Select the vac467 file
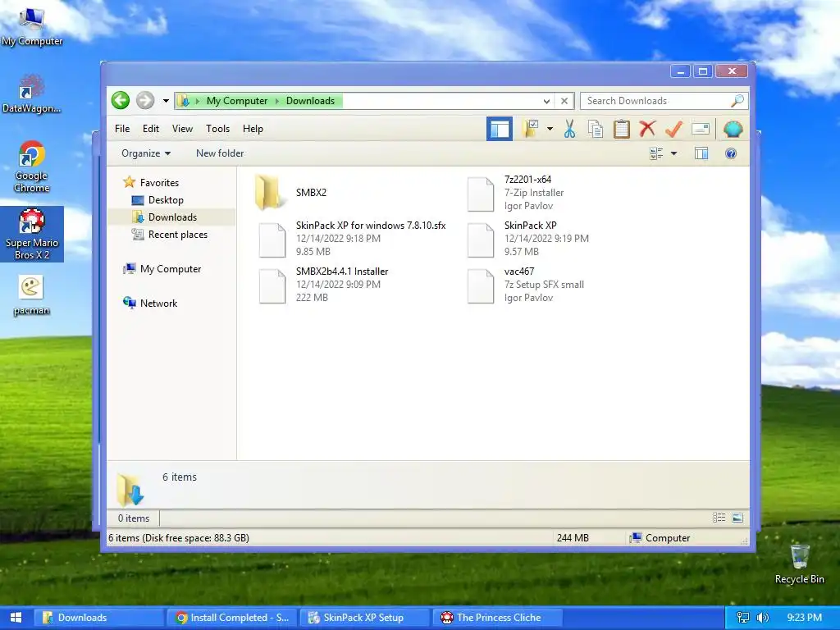The image size is (840, 630). pos(526,285)
